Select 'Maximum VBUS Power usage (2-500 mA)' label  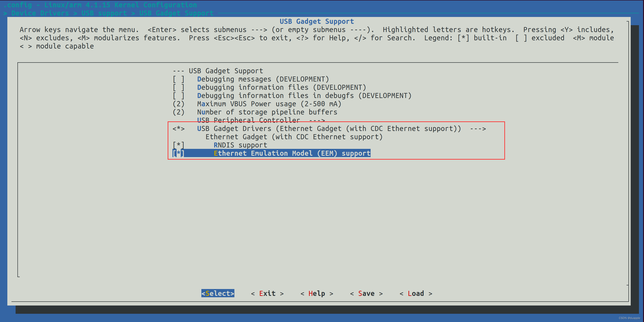(269, 104)
